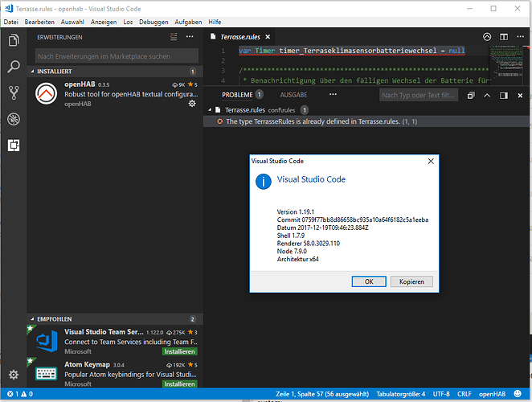Click the Kopieren button in the dialog

coord(411,281)
